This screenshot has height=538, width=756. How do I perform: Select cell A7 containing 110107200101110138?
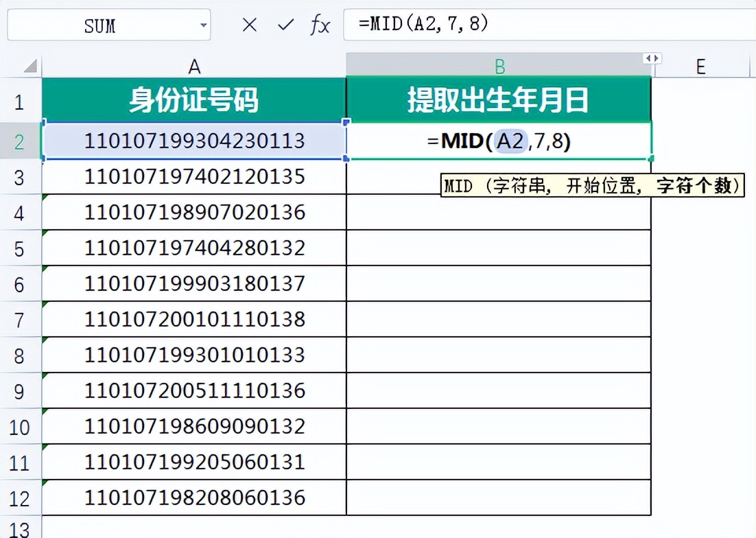194,320
